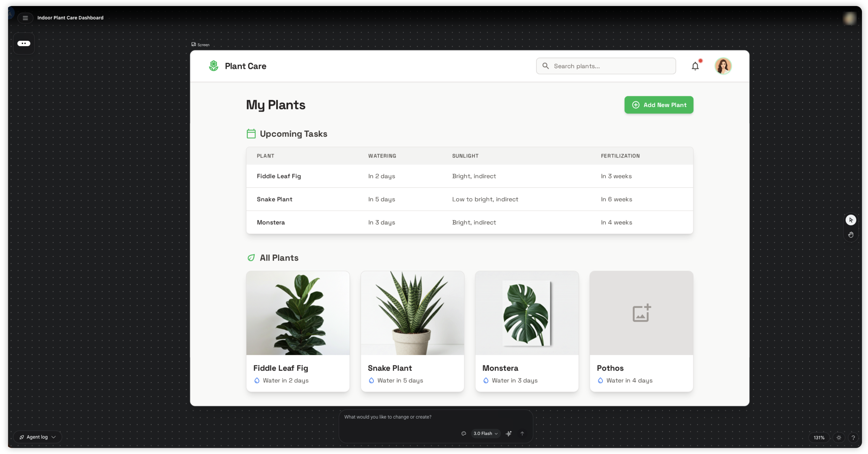
Task: Click the Search plants input field
Action: (610, 66)
